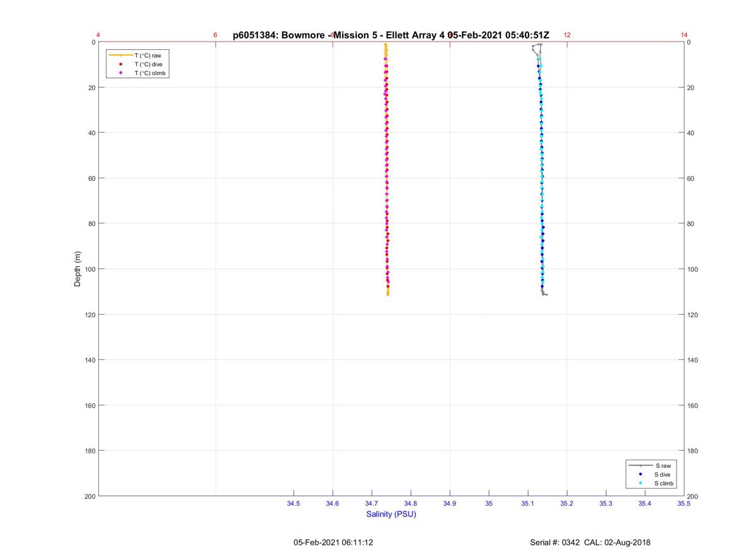Click the 'Salinity (PSU)' axis label
The width and height of the screenshot is (756, 558).
391,514
